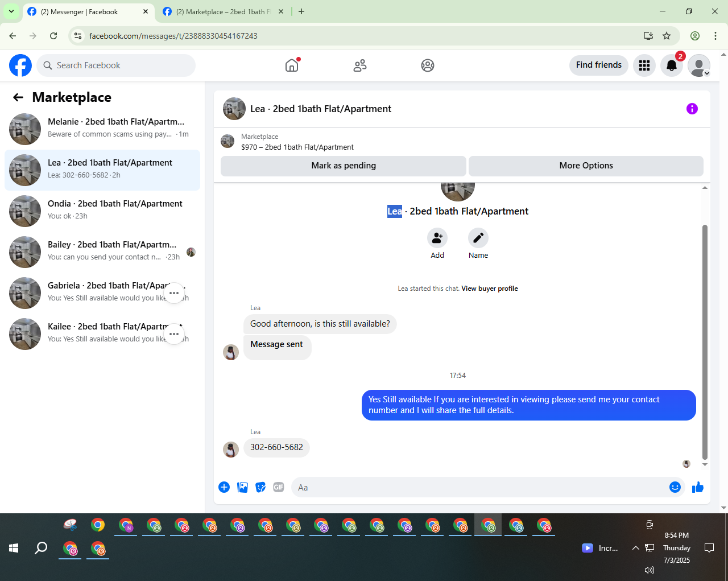Reload the page in Chrome

click(x=53, y=36)
